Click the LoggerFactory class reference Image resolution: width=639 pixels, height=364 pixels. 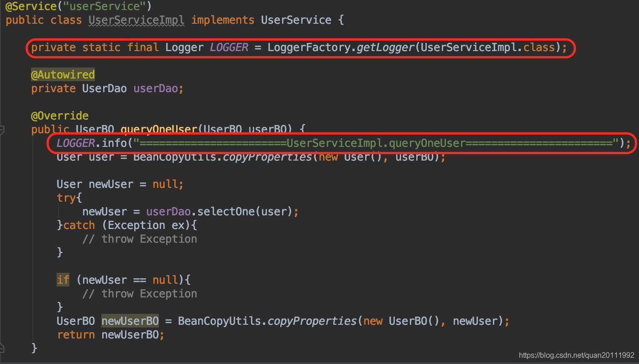pos(309,47)
